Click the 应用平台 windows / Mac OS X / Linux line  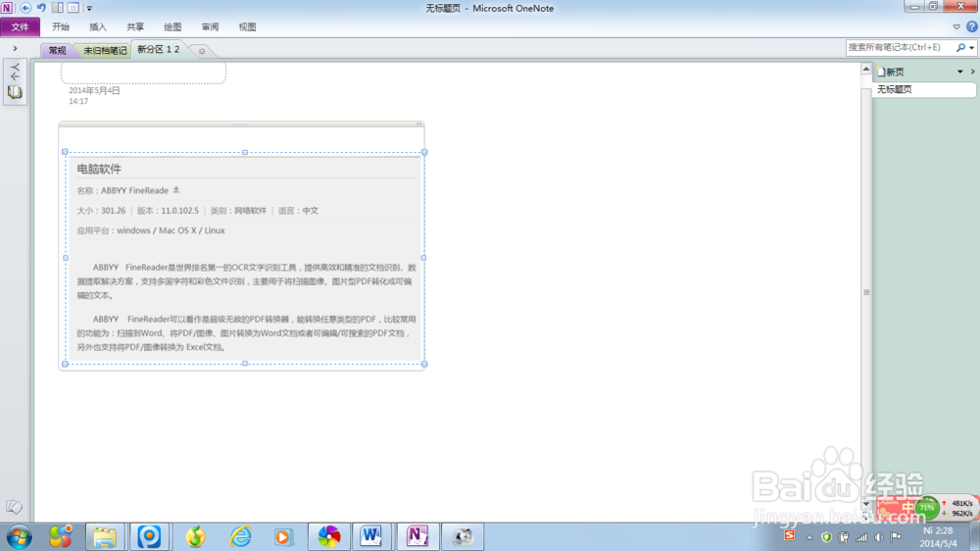[151, 230]
